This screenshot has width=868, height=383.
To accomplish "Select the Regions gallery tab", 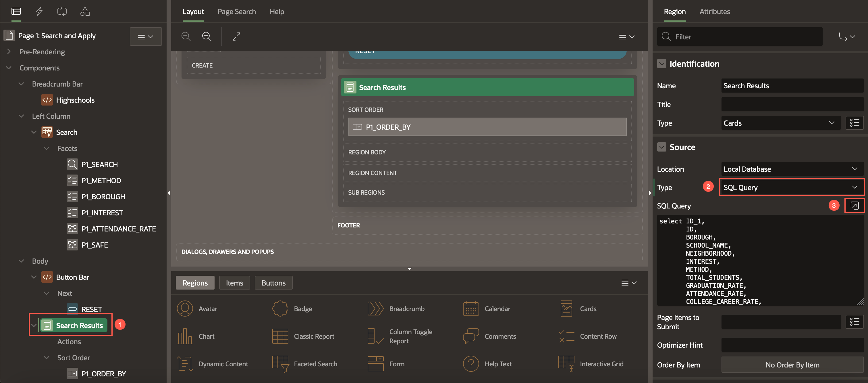I will (x=195, y=283).
